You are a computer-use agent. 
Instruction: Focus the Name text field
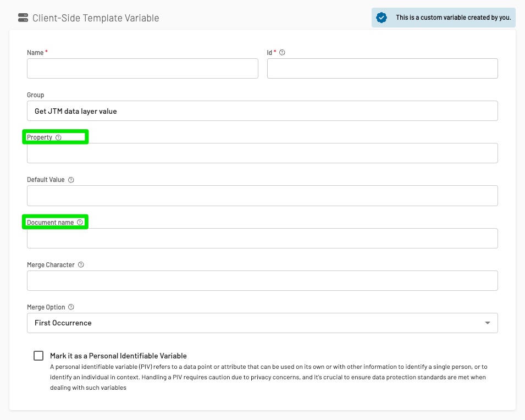[142, 68]
